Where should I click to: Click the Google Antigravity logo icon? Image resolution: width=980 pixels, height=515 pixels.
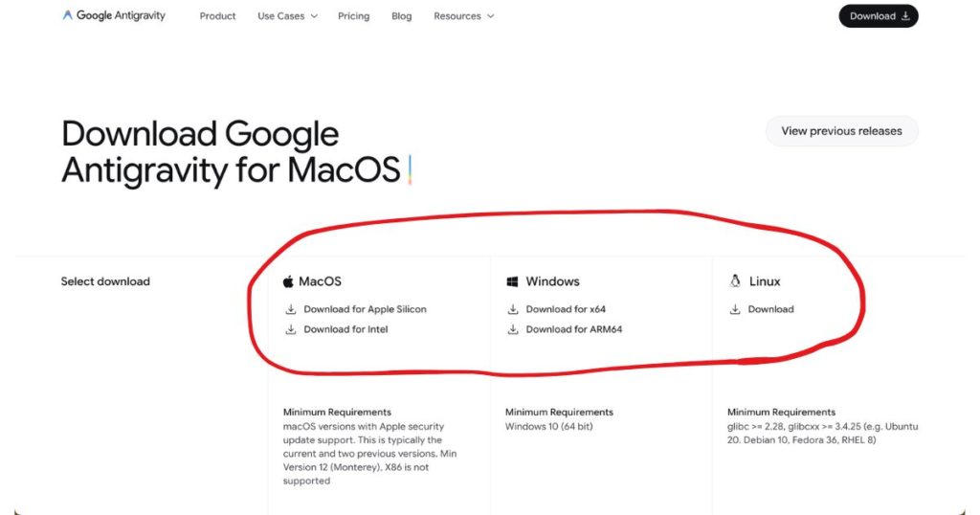67,16
